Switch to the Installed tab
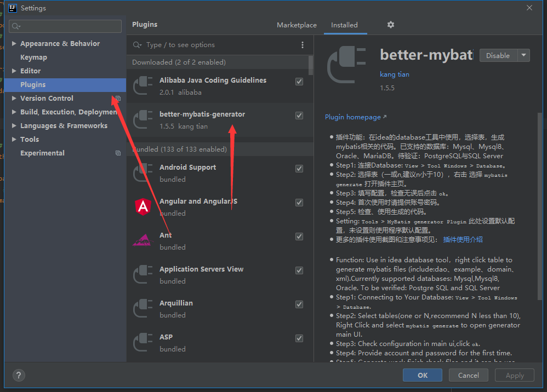 pyautogui.click(x=344, y=25)
